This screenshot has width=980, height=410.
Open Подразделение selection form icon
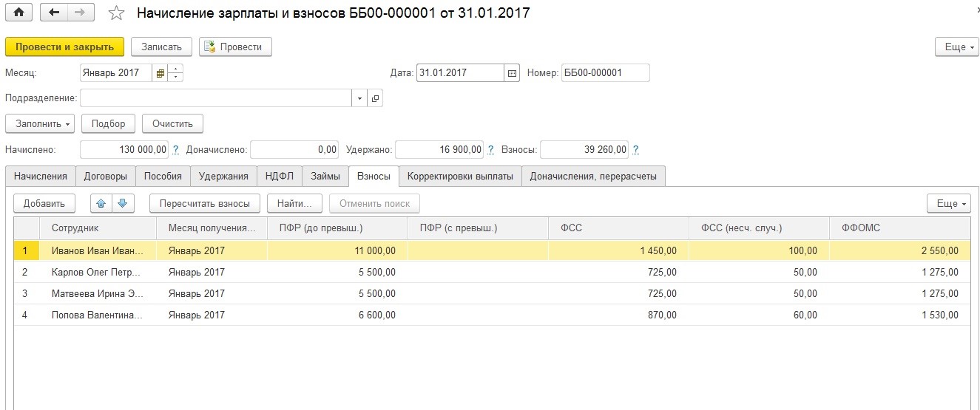pos(375,98)
